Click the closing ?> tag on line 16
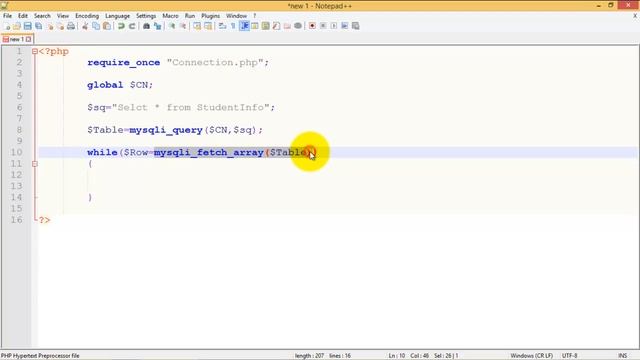Screen dimensions: 640x360 44,220
